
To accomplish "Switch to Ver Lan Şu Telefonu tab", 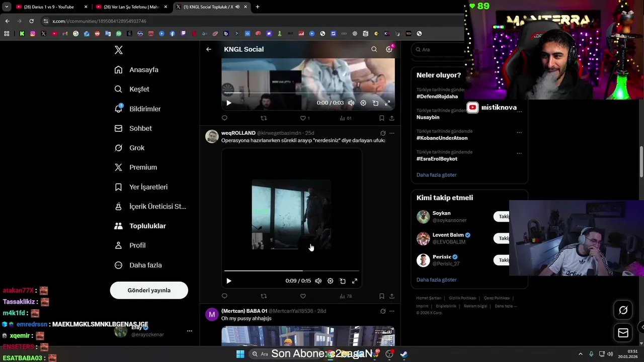I will 132,7.
